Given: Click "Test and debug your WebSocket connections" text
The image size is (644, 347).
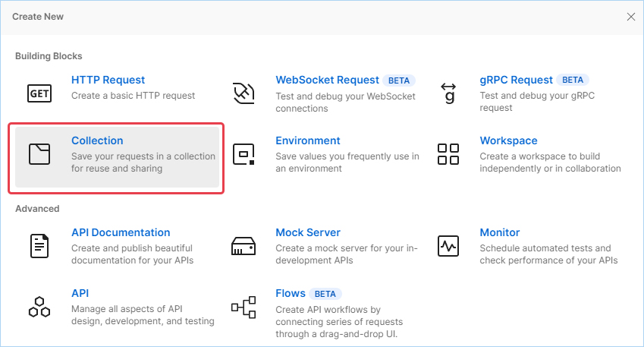Looking at the screenshot, I should (x=345, y=103).
